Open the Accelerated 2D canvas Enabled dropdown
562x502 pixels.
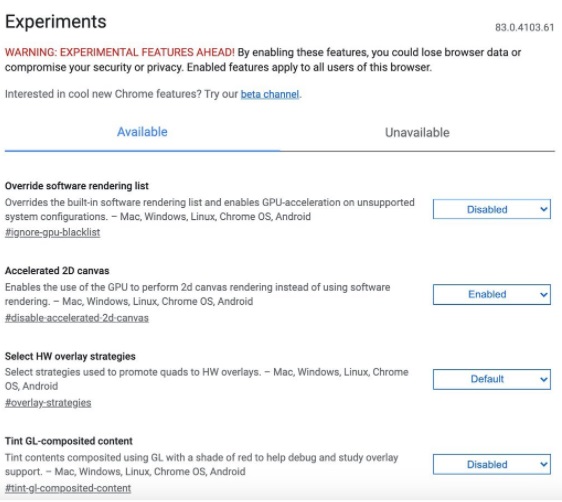(x=491, y=295)
